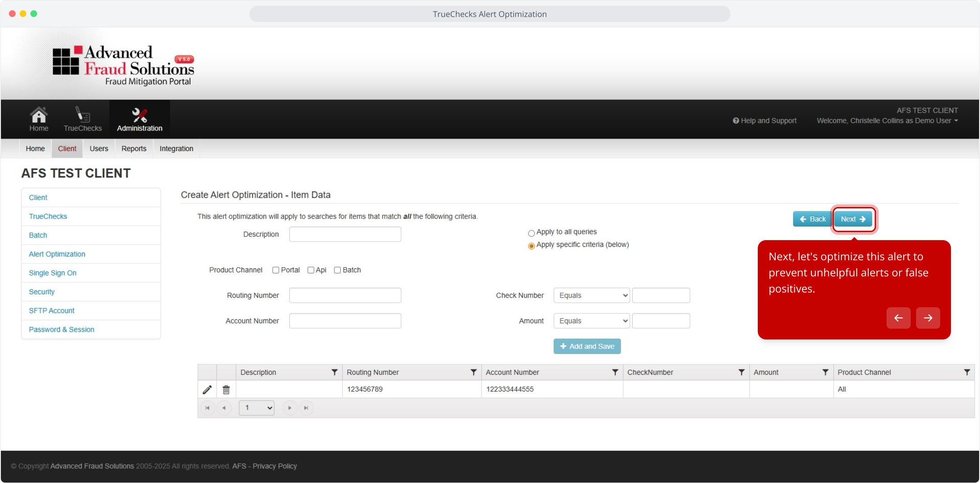The width and height of the screenshot is (980, 483).
Task: Open the table page number dropdown
Action: (257, 408)
